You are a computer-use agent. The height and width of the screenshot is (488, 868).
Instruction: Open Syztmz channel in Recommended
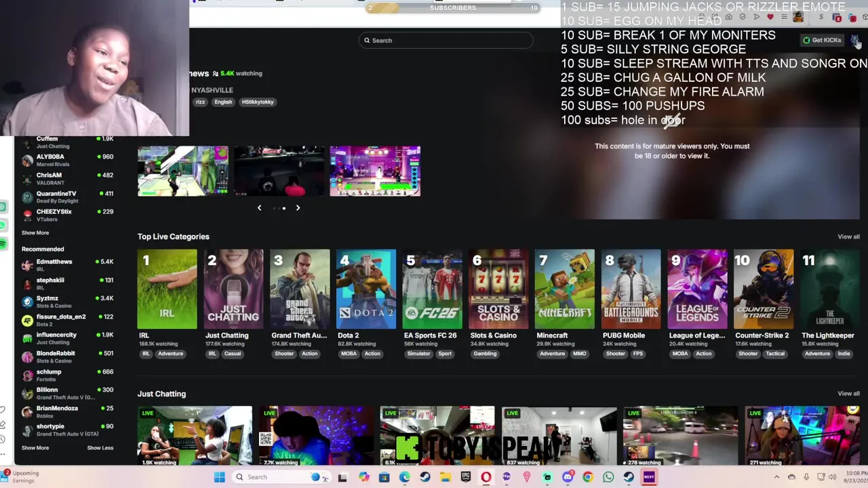point(68,301)
